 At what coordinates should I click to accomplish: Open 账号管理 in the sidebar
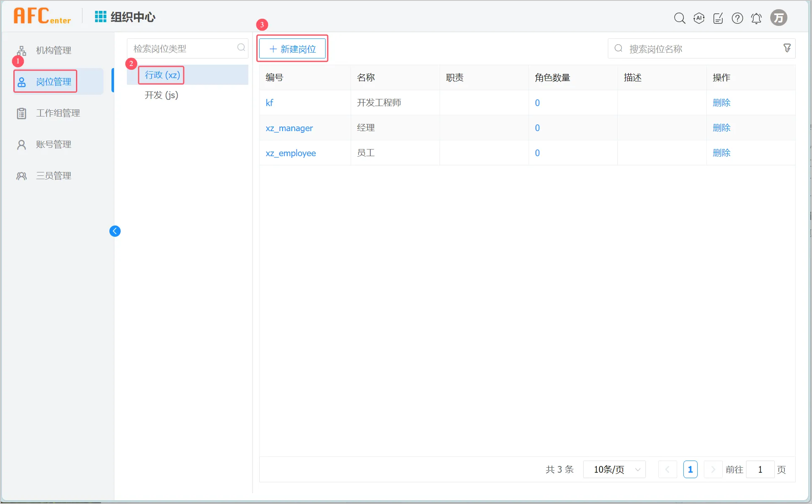(53, 144)
